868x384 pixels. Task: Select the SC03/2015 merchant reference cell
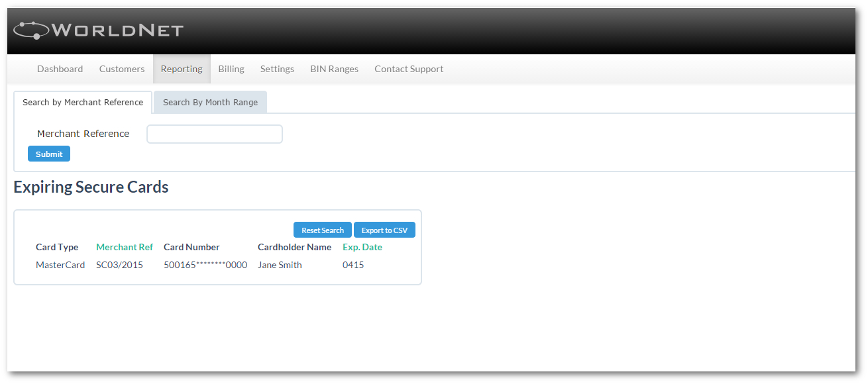click(x=119, y=265)
